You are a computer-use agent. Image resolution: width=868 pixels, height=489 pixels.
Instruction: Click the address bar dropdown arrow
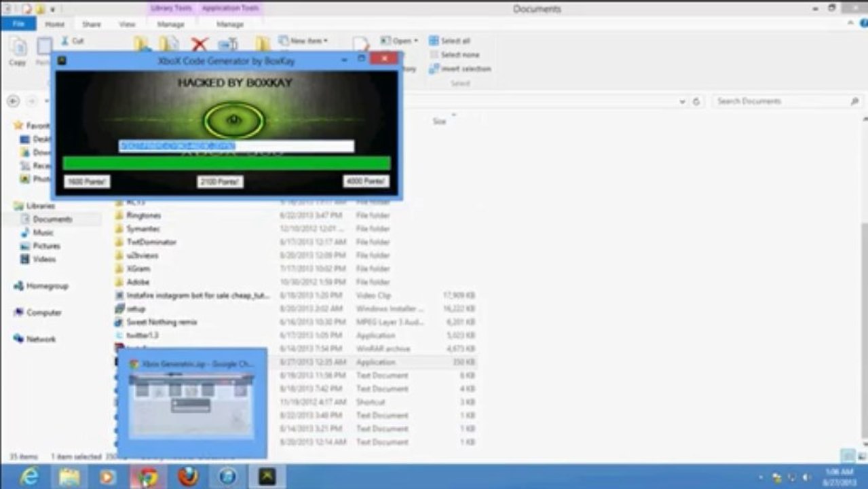tap(683, 101)
